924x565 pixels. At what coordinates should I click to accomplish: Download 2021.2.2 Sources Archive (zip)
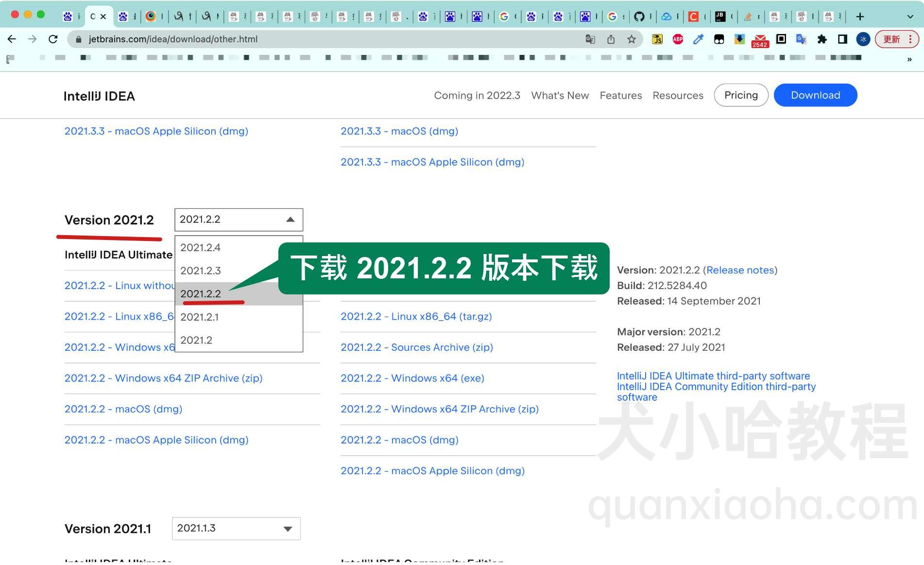(417, 347)
